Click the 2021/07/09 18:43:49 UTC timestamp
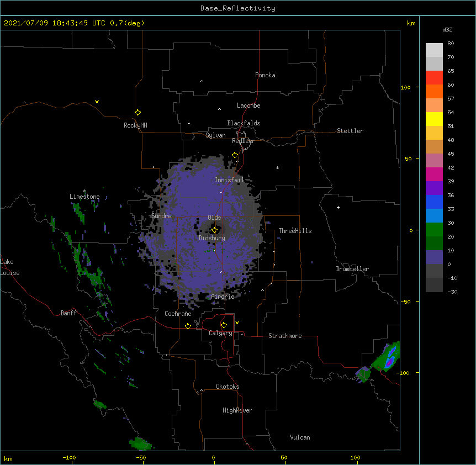 55,23
